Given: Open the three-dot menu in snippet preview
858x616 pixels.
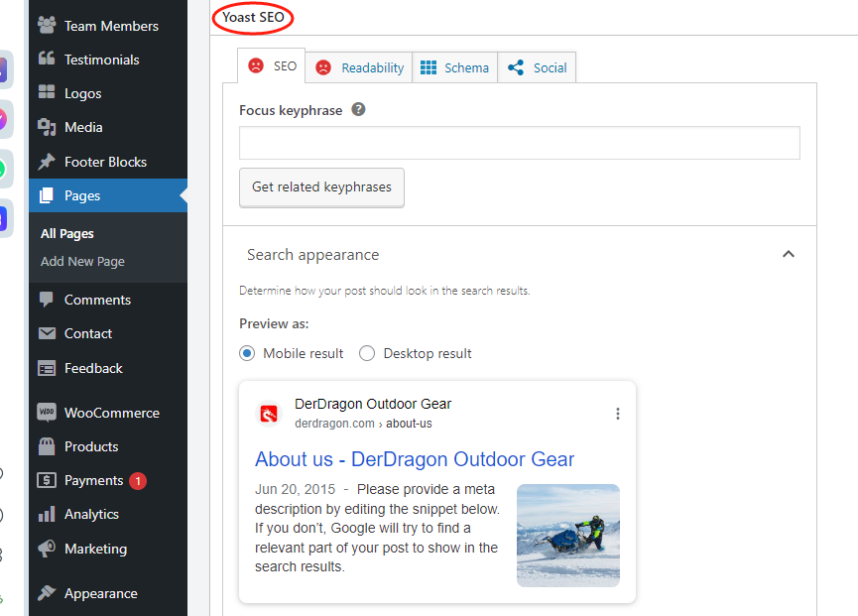Looking at the screenshot, I should (x=618, y=414).
